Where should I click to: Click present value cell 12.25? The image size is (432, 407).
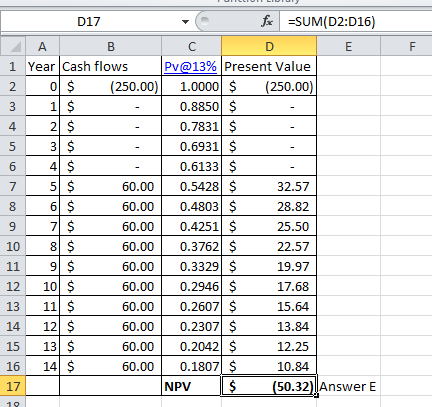point(269,346)
